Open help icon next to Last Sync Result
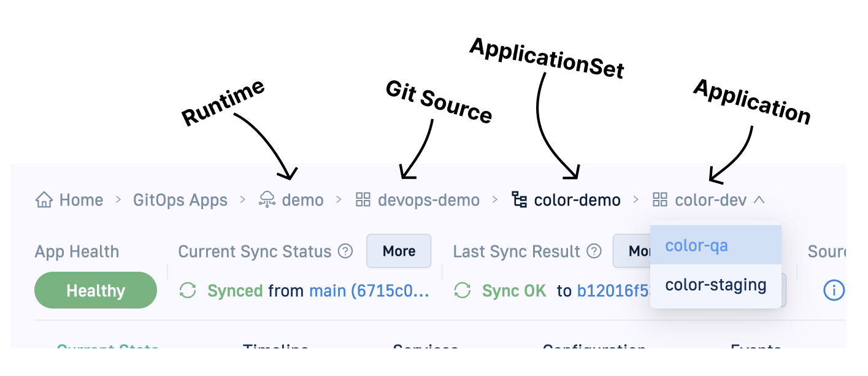Image resolution: width=868 pixels, height=376 pixels. (x=594, y=251)
